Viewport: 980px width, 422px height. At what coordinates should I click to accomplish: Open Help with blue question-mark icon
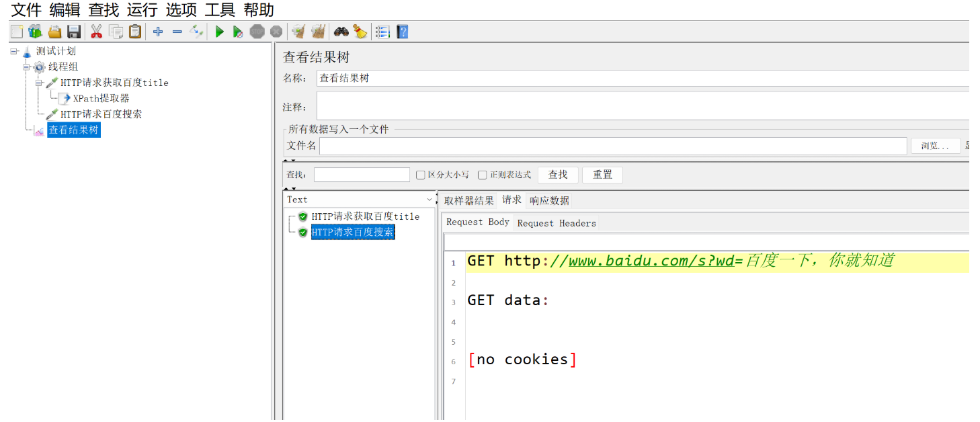point(402,32)
